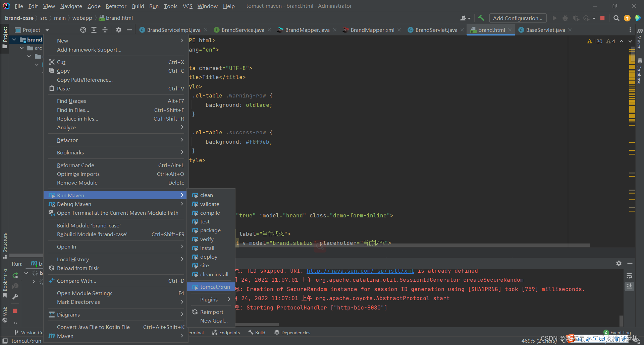Image resolution: width=644 pixels, height=345 pixels.
Task: Click the Build project hammer icon
Action: click(x=481, y=18)
